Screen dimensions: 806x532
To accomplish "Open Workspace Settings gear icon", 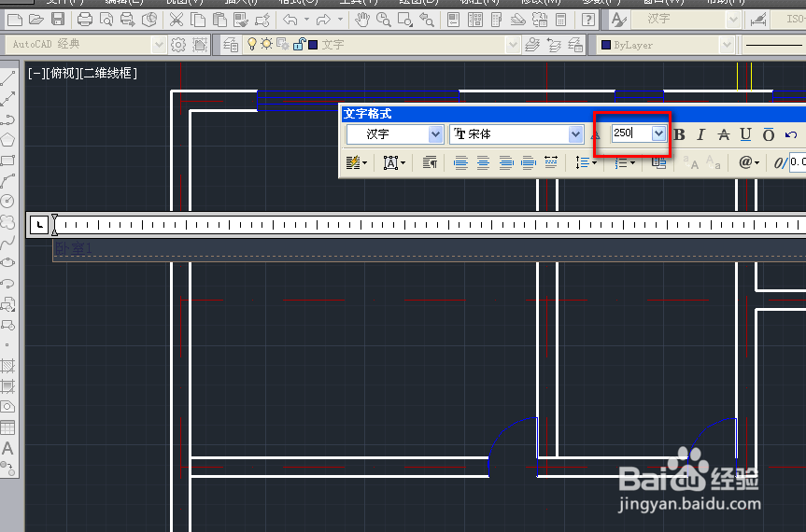I will 177,45.
